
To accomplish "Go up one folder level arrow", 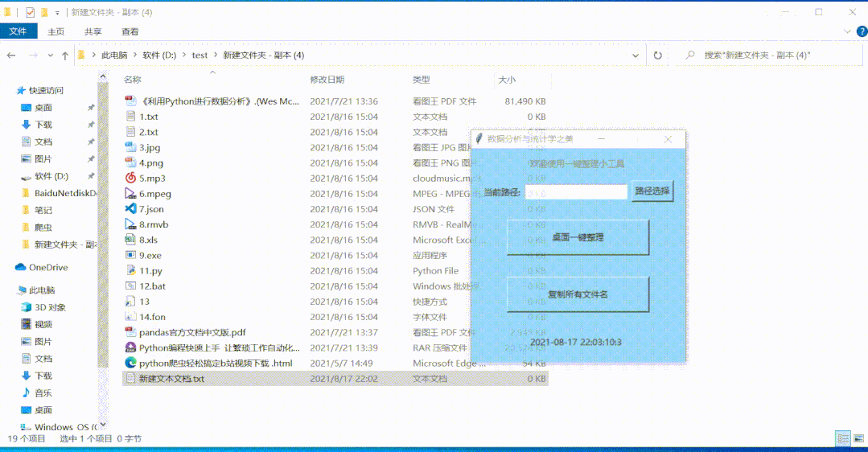I will pos(65,55).
